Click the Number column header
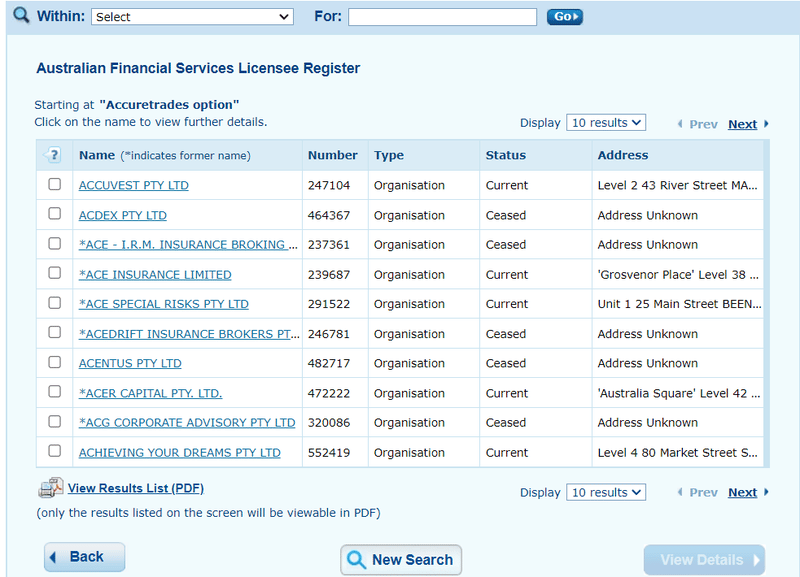This screenshot has height=577, width=800. (x=333, y=155)
